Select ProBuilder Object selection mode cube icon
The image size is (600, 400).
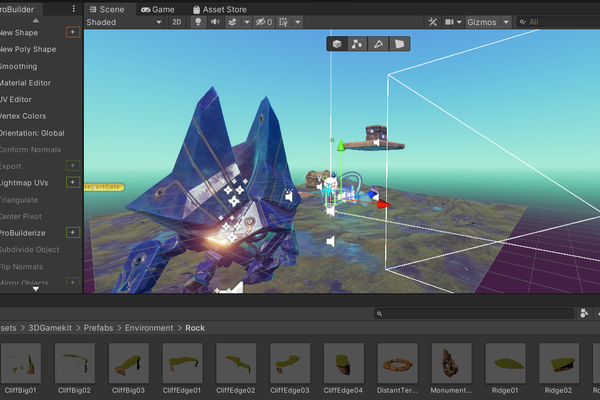pyautogui.click(x=337, y=44)
